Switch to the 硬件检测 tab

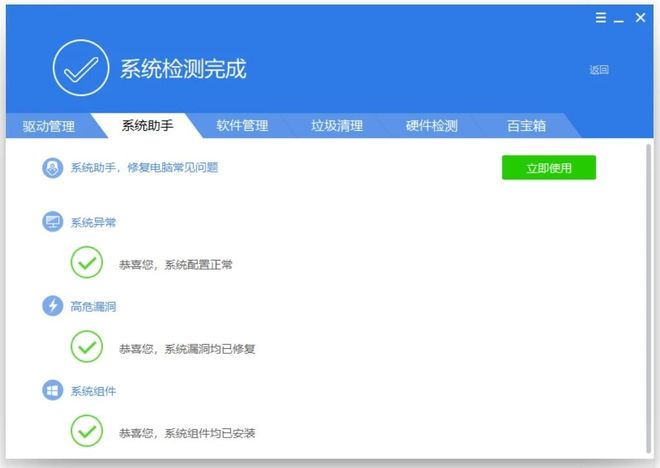click(x=431, y=126)
